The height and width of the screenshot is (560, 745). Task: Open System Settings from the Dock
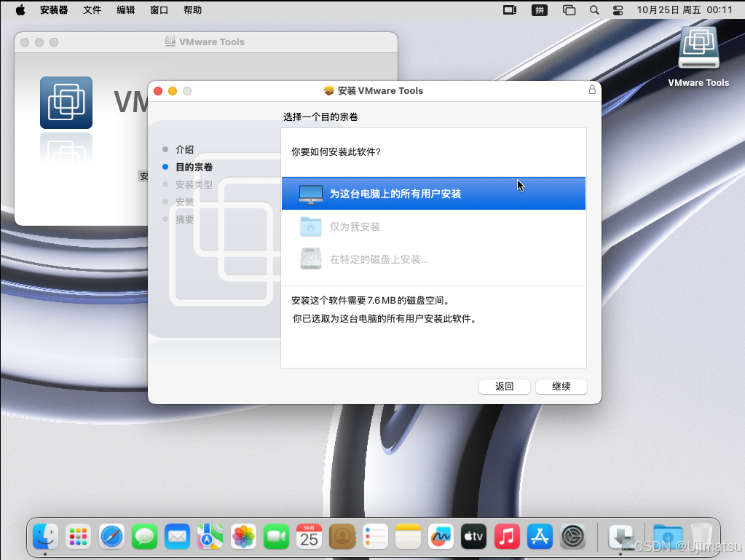(x=572, y=537)
